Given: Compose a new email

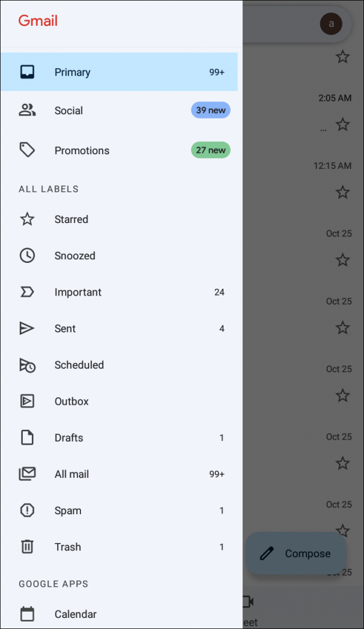Looking at the screenshot, I should (x=296, y=553).
